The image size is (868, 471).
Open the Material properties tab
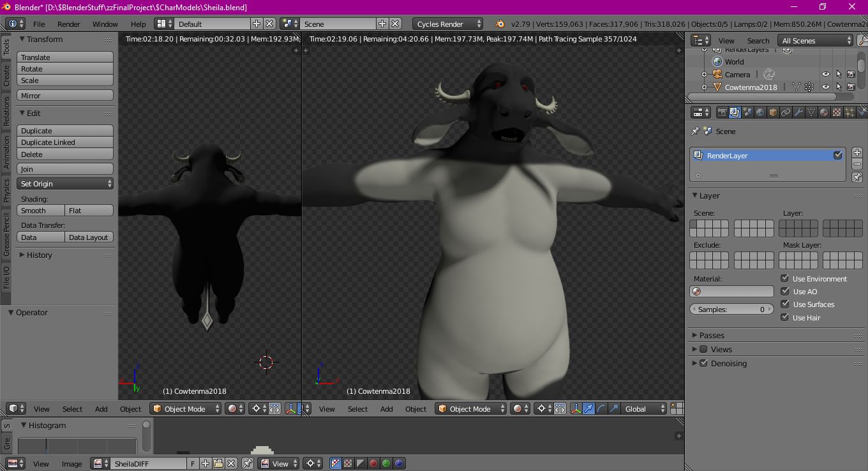point(824,112)
